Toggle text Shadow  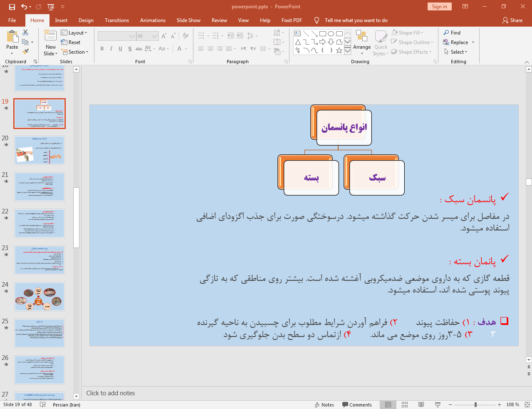click(130, 49)
